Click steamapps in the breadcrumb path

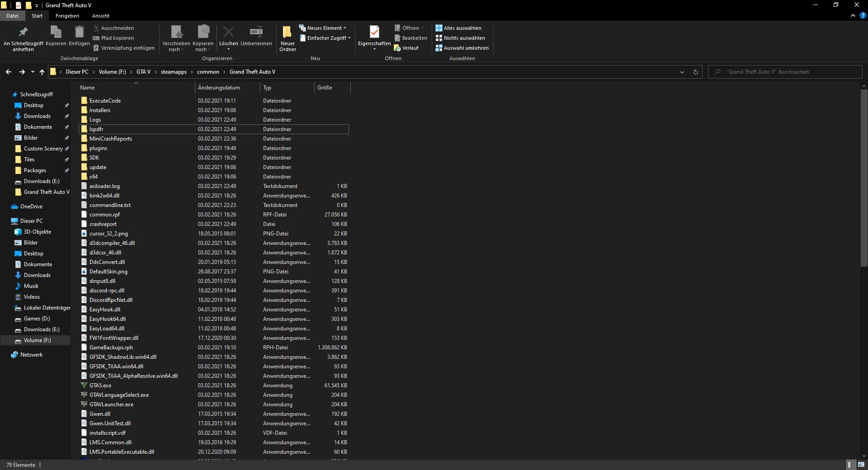click(x=174, y=72)
